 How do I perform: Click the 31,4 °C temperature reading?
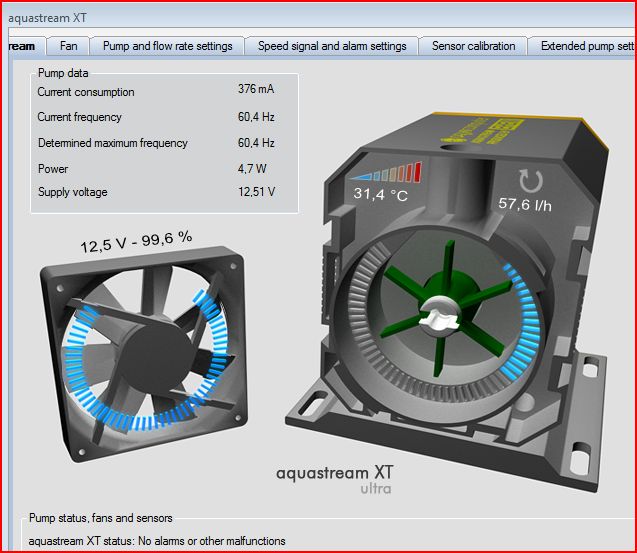[381, 194]
